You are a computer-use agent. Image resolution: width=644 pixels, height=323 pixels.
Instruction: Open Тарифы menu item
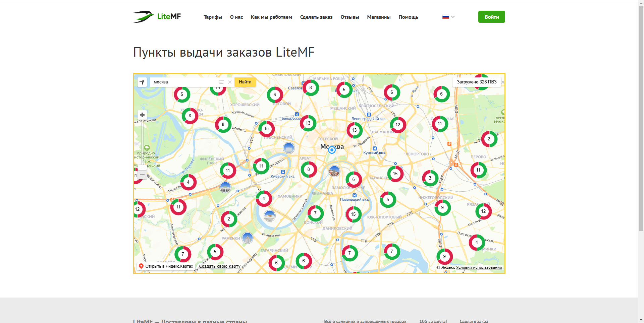click(213, 17)
